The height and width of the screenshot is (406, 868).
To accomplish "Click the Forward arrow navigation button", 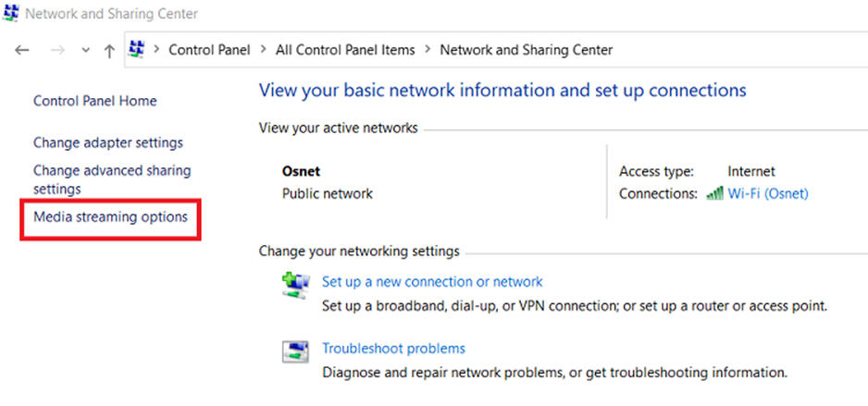I will pyautogui.click(x=57, y=51).
